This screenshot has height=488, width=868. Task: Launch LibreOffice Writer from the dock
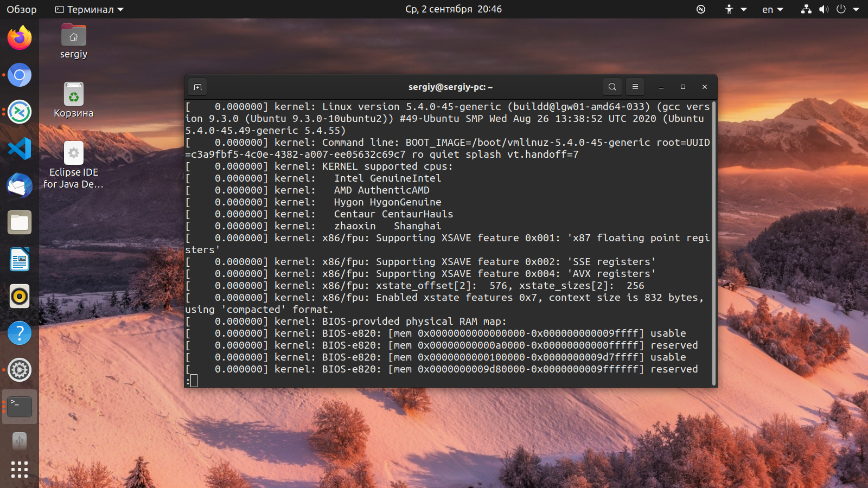click(20, 259)
